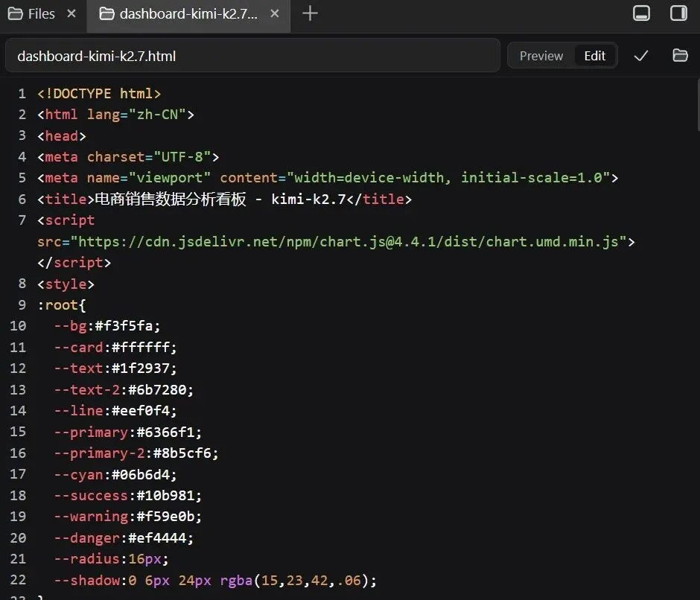Click the vertical scrollbar of editor

698,105
